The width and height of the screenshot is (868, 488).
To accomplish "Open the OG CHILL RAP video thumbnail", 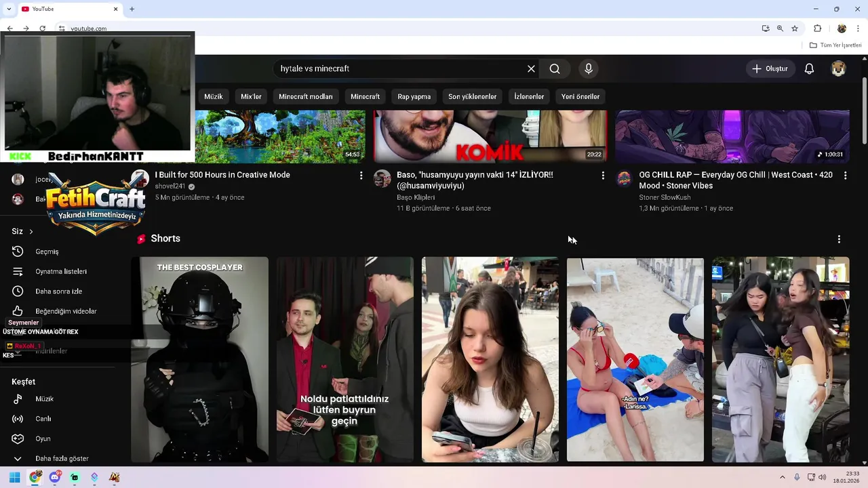I will (x=732, y=136).
